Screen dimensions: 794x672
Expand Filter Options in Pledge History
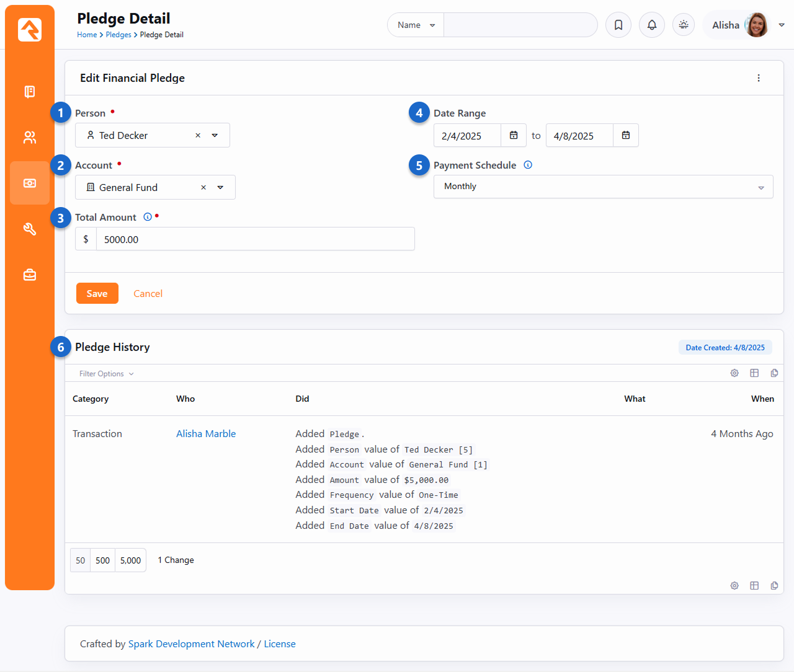point(106,374)
